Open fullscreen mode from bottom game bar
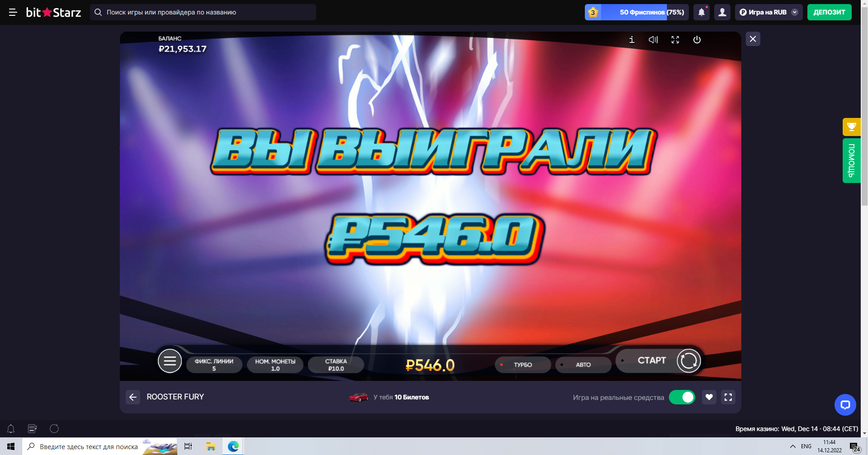The image size is (868, 455). 728,397
